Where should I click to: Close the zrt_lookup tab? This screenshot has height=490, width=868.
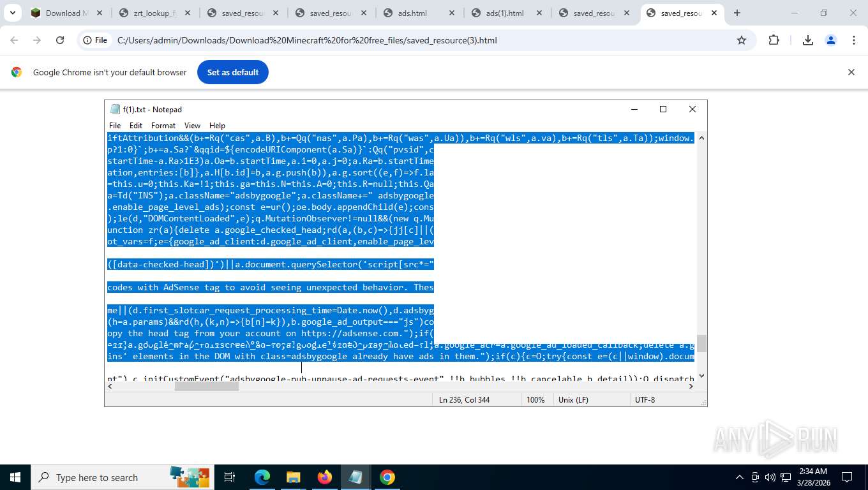188,13
